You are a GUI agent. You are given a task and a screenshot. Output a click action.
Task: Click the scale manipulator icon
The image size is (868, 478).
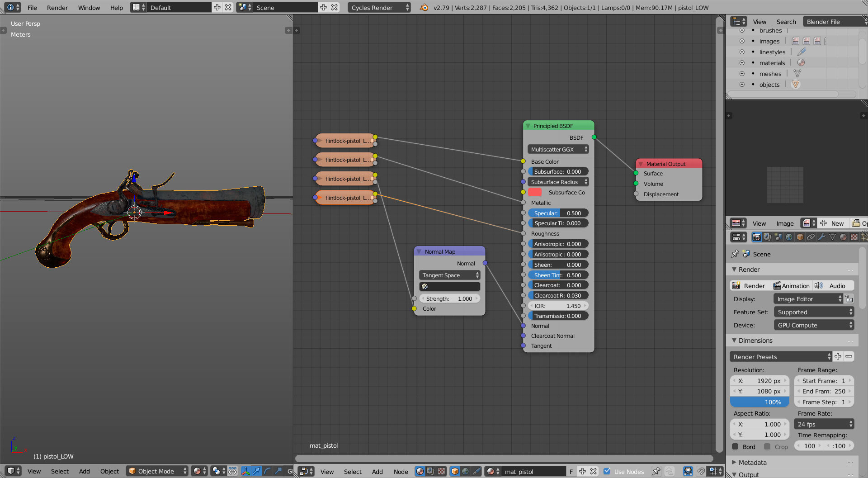(x=278, y=471)
